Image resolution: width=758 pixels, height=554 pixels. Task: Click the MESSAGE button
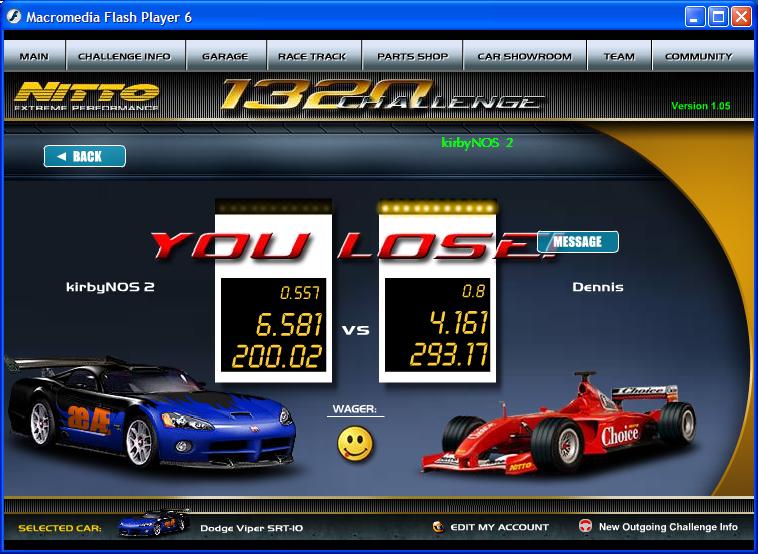coord(578,242)
